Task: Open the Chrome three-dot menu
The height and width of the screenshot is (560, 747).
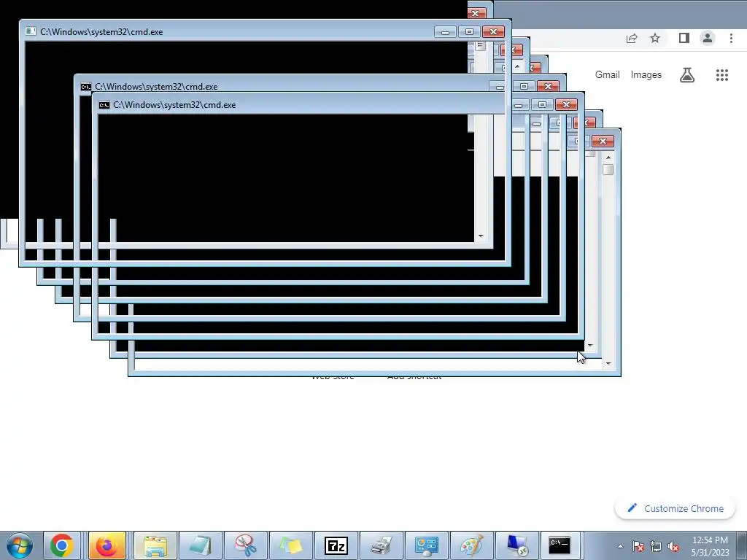Action: click(731, 38)
